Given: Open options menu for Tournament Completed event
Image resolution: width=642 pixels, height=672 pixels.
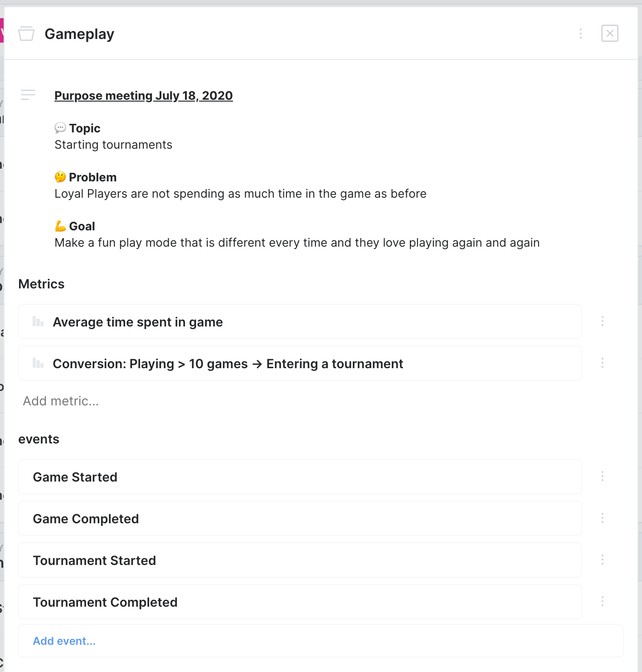Looking at the screenshot, I should pos(603,601).
